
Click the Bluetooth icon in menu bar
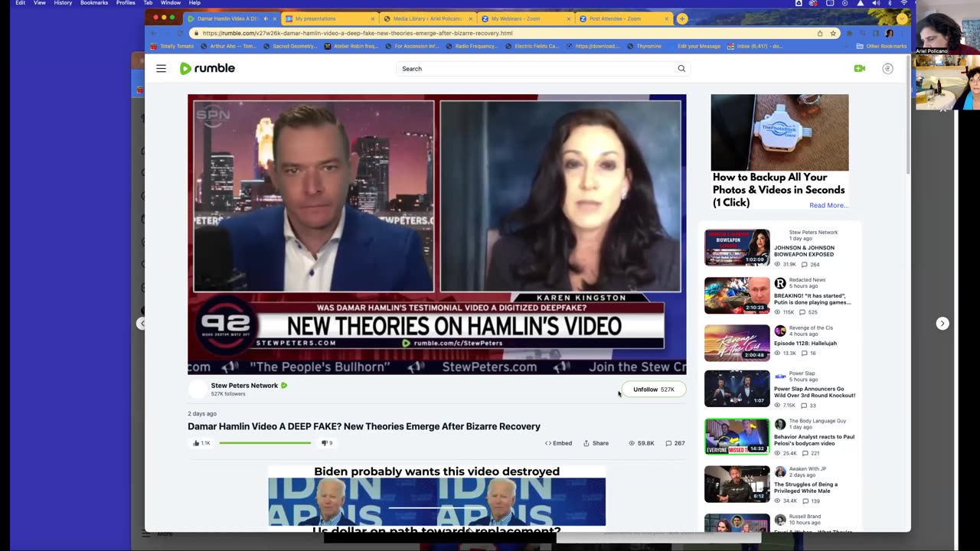pos(890,3)
